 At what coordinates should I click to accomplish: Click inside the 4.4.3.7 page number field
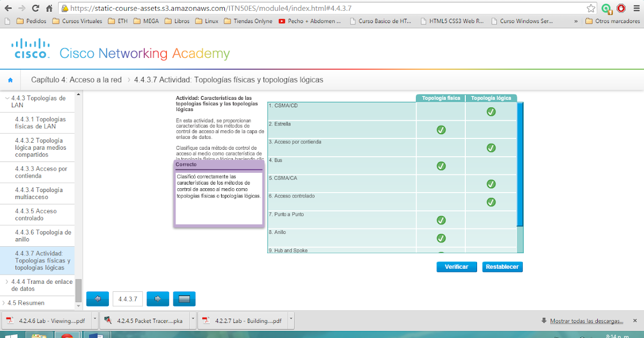(x=127, y=299)
